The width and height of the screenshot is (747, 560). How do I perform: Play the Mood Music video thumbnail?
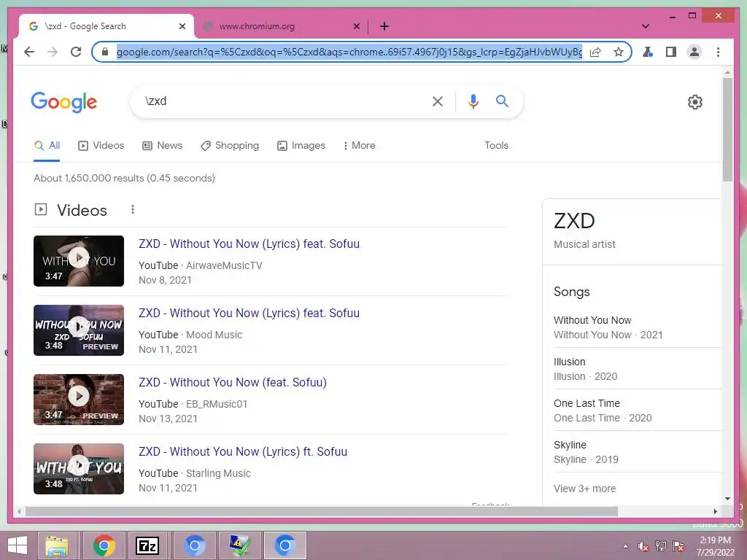click(79, 330)
